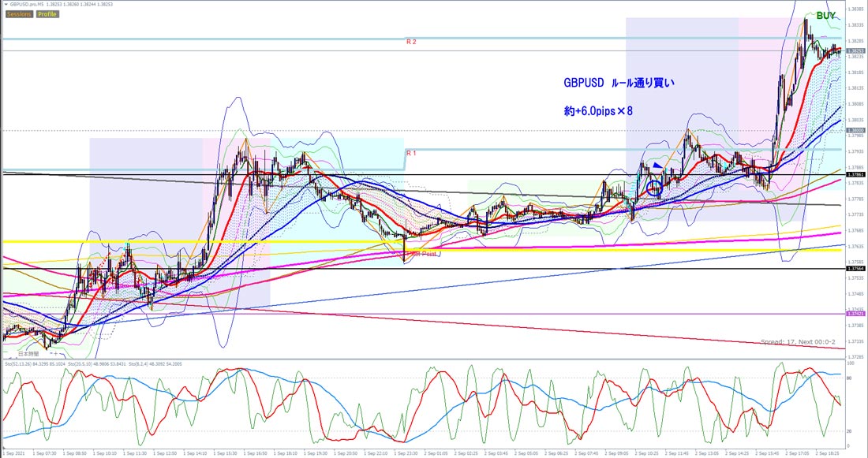Select the R 2 resistance label

coord(411,42)
